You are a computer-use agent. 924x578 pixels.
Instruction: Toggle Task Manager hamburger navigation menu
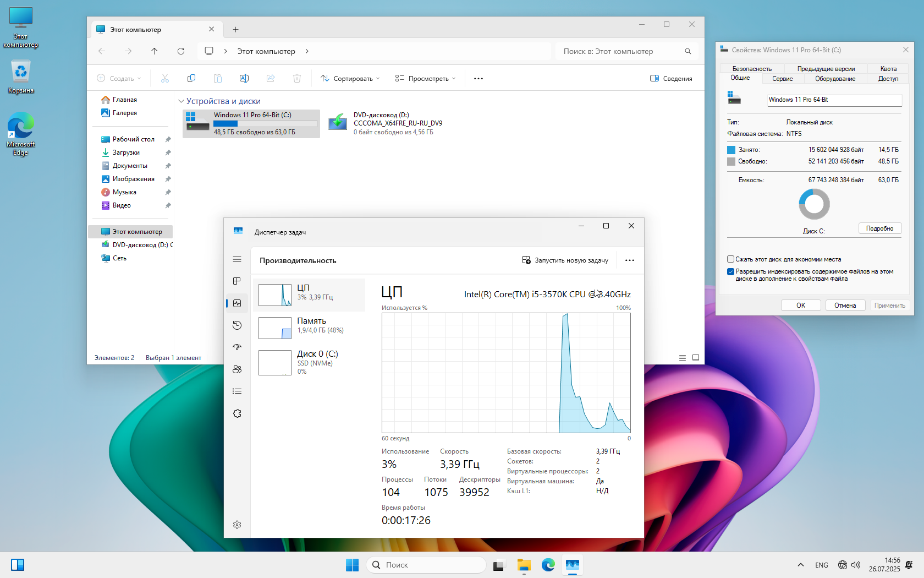point(237,259)
